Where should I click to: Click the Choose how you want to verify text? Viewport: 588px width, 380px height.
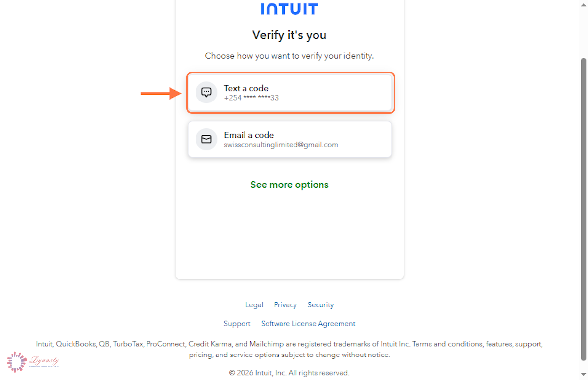coord(290,56)
